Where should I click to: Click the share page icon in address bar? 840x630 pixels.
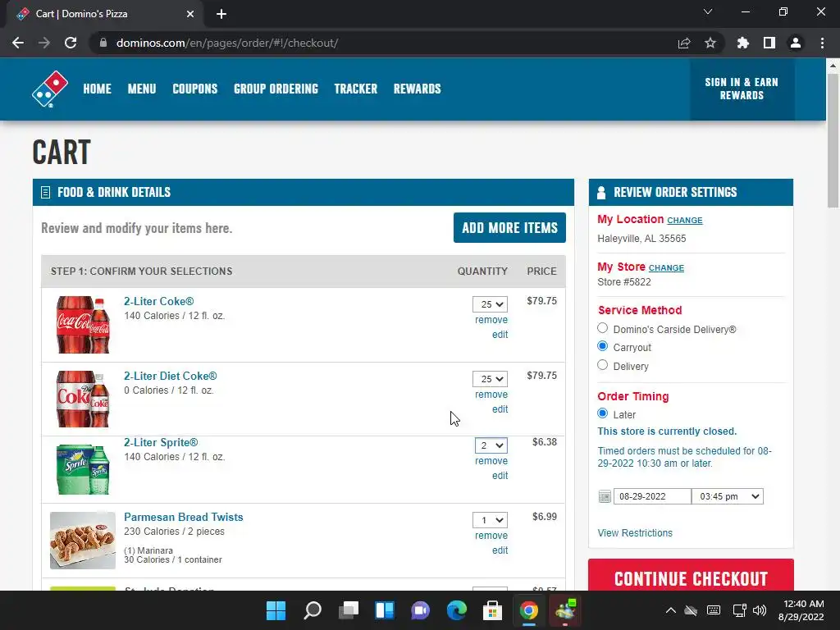coord(684,43)
